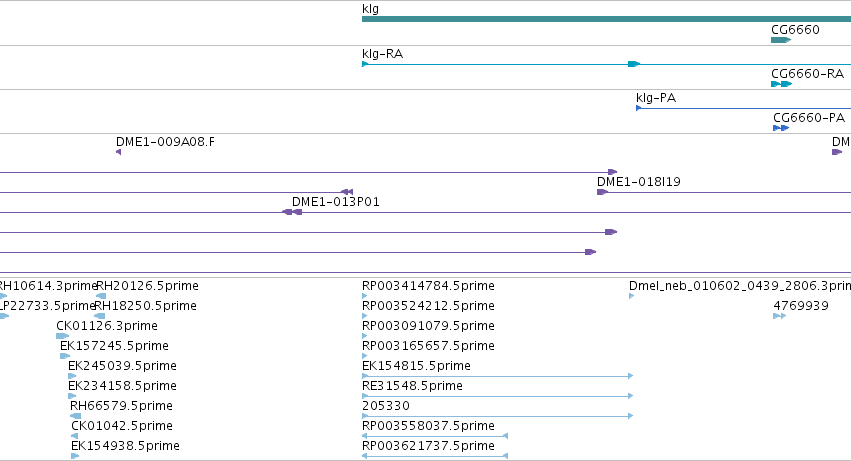Click the RH66579.5prime feature glyph
Image resolution: width=851 pixels, height=461 pixels.
[75, 416]
